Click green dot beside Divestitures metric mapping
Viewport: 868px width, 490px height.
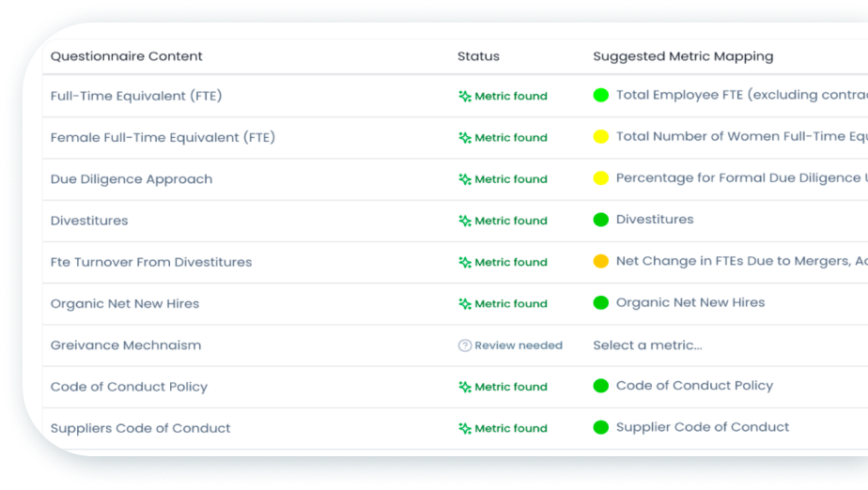coord(600,220)
